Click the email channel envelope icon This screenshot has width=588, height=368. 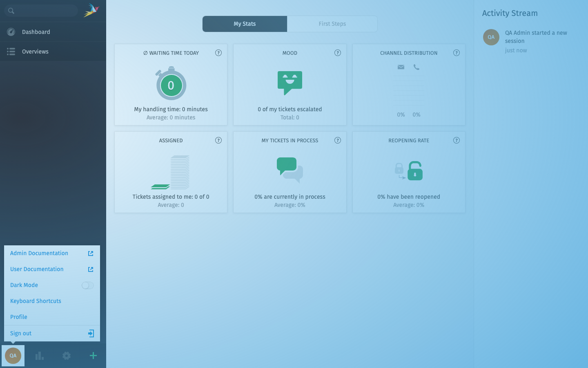pos(401,67)
